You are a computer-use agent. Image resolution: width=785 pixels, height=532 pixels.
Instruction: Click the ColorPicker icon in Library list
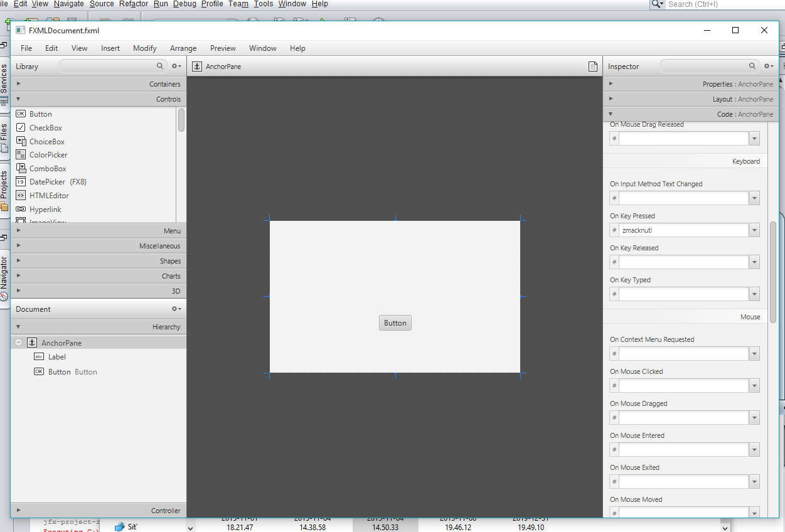pyautogui.click(x=21, y=155)
